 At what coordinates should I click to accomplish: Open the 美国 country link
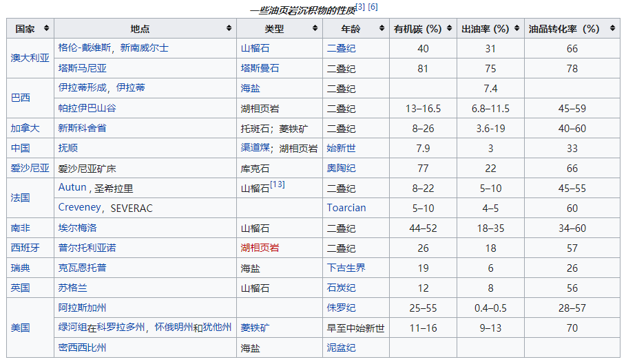click(x=21, y=328)
